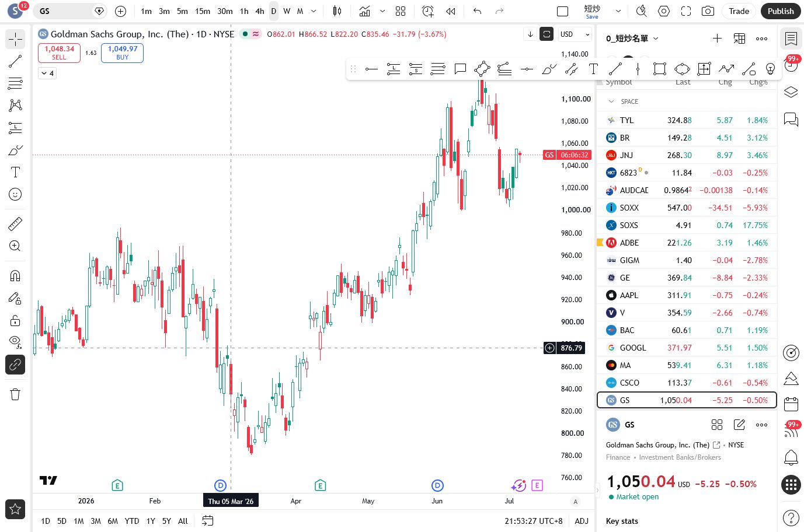Viewport: 804px width, 532px height.
Task: Open the Fibonacci retracement tools
Action: tap(15, 83)
